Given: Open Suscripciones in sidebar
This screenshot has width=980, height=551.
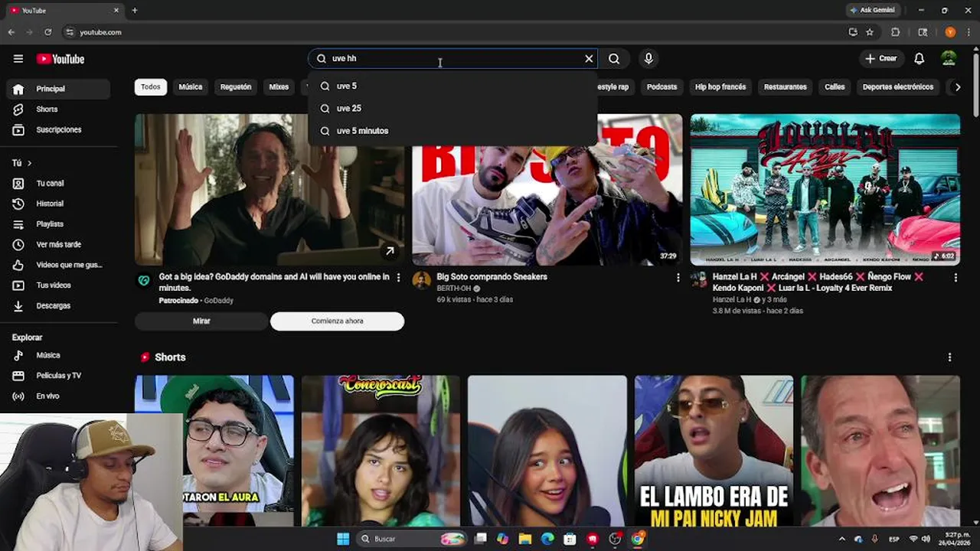Looking at the screenshot, I should (x=58, y=130).
